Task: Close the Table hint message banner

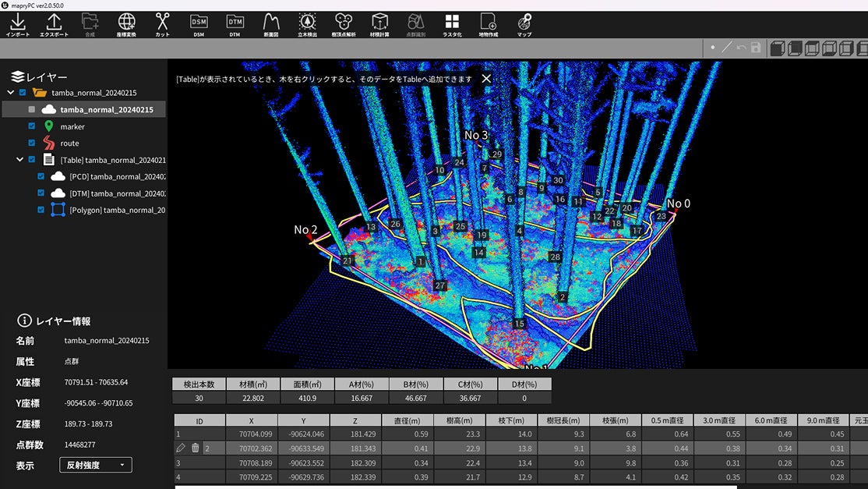Action: click(x=486, y=79)
